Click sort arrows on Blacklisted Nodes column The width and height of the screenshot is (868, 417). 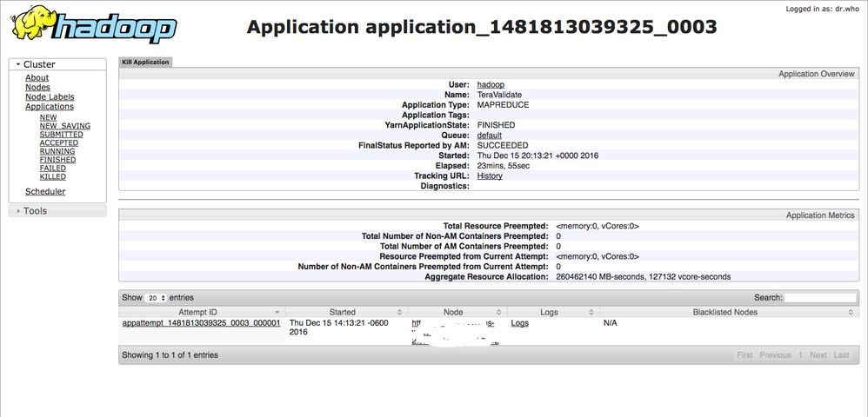(x=851, y=312)
